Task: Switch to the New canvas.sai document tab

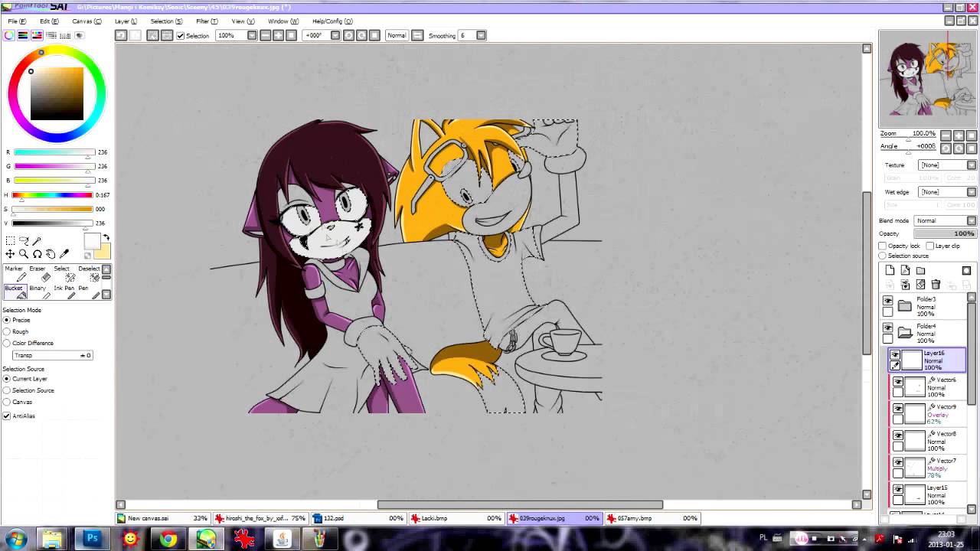Action: (x=163, y=518)
